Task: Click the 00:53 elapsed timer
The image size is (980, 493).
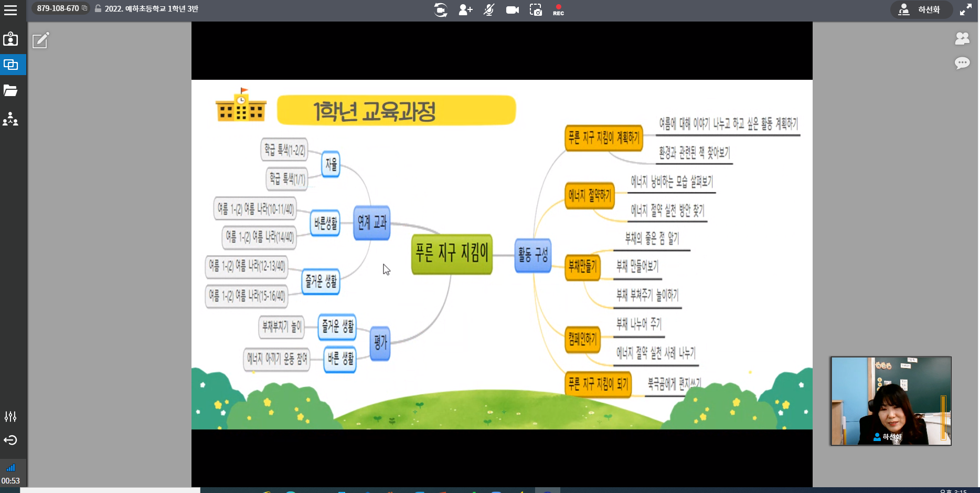Action: (10, 480)
